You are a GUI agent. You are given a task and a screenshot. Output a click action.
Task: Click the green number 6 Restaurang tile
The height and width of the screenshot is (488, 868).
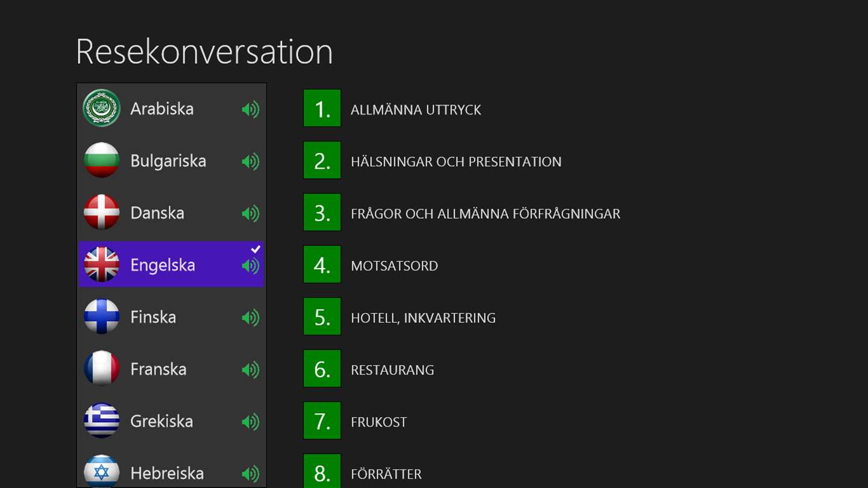coord(322,369)
